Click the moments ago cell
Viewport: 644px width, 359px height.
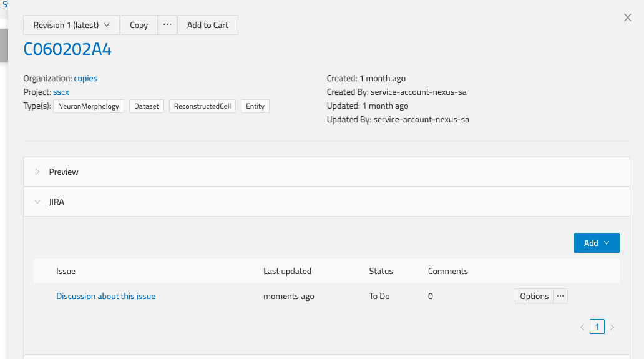coord(289,296)
